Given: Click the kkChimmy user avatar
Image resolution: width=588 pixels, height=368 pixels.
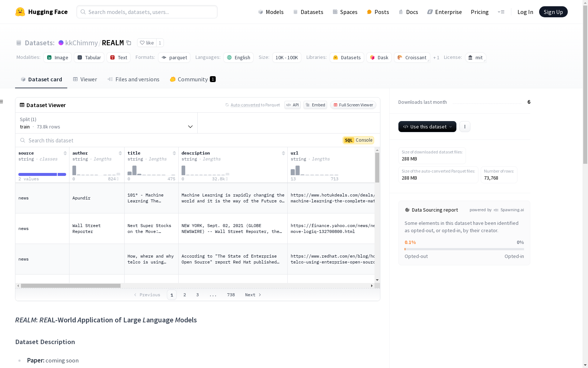Looking at the screenshot, I should [x=61, y=43].
